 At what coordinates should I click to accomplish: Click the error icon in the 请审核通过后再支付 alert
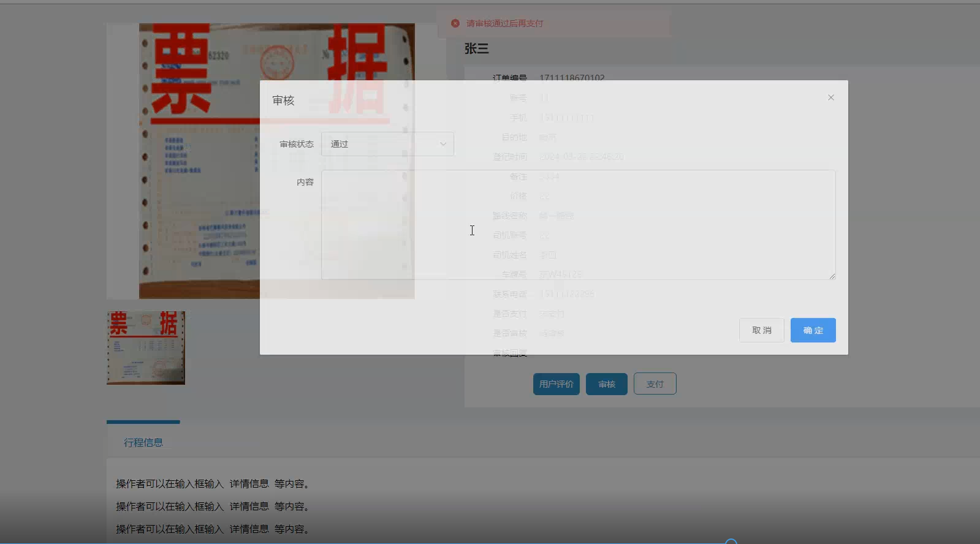[455, 23]
